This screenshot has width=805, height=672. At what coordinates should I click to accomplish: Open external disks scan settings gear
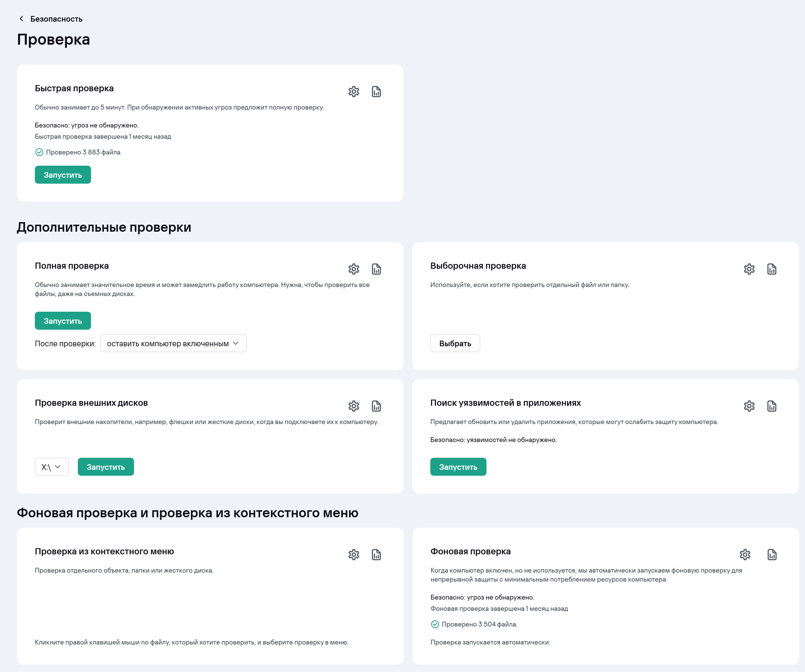(x=353, y=406)
